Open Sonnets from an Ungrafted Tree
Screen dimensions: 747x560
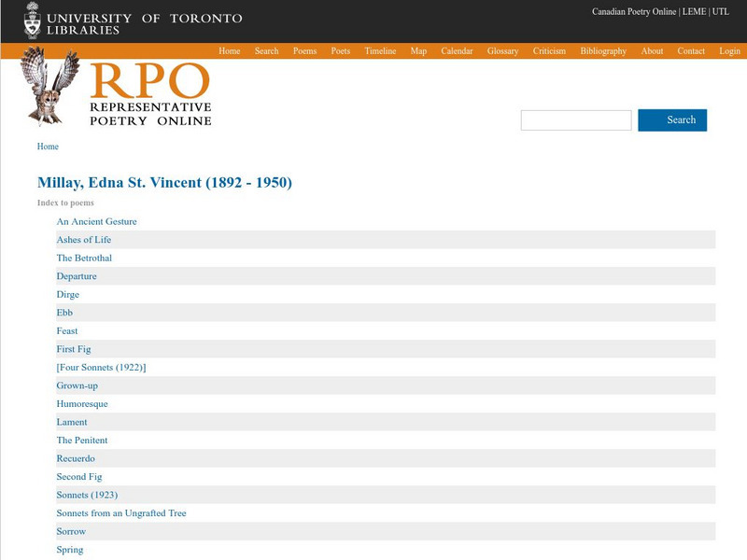coord(121,512)
